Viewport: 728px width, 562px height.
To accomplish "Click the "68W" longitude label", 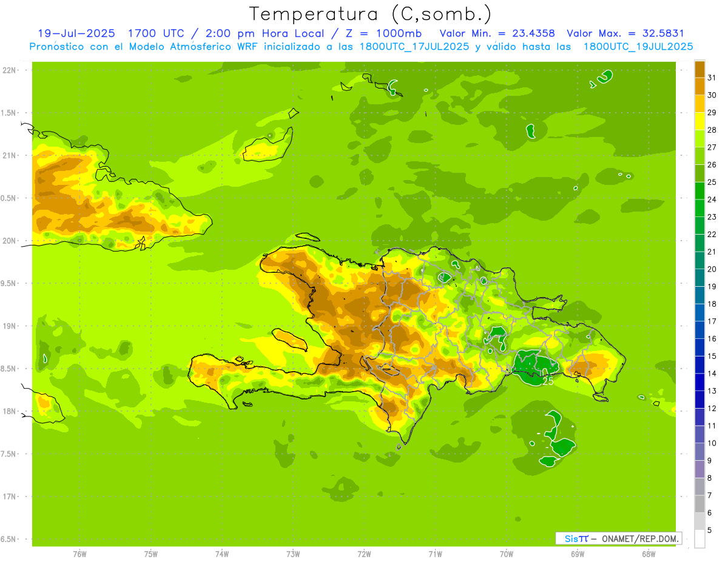I will [649, 554].
